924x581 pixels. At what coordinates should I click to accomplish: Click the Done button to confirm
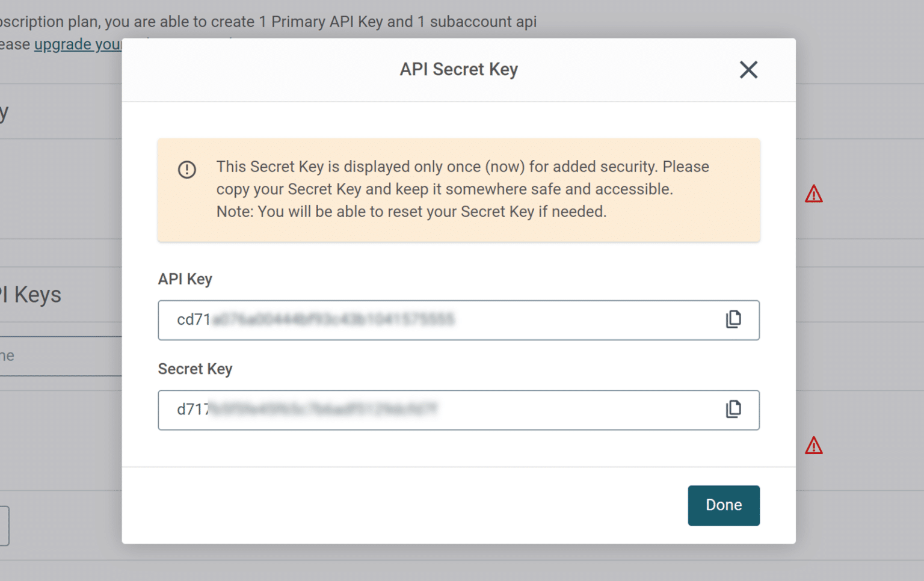tap(723, 505)
